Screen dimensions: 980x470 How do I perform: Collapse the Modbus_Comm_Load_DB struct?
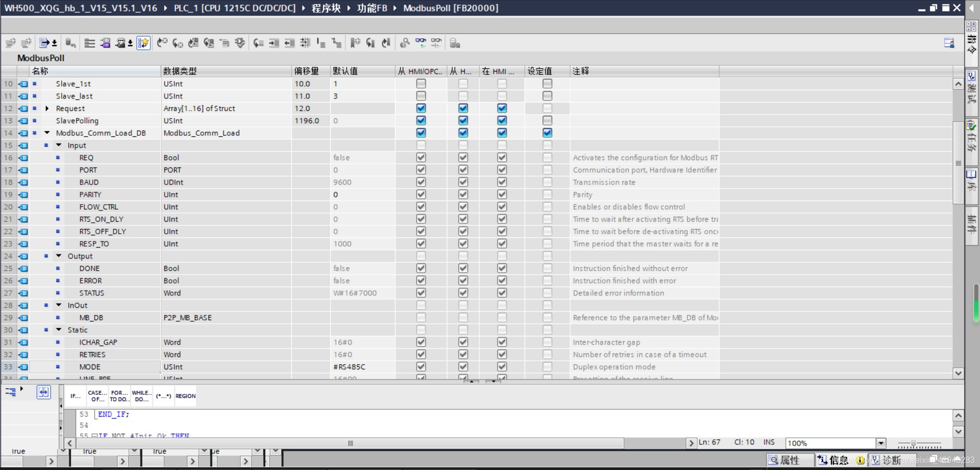pos(47,133)
